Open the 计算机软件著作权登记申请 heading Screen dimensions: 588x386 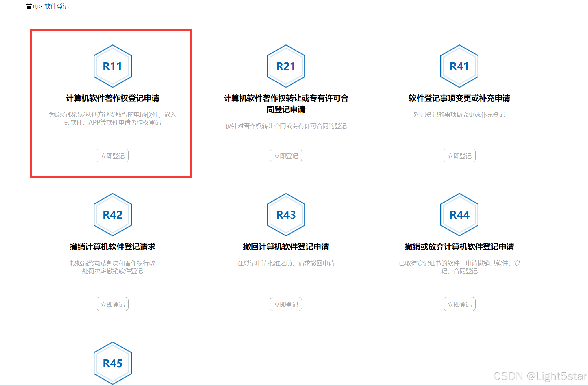coord(112,98)
